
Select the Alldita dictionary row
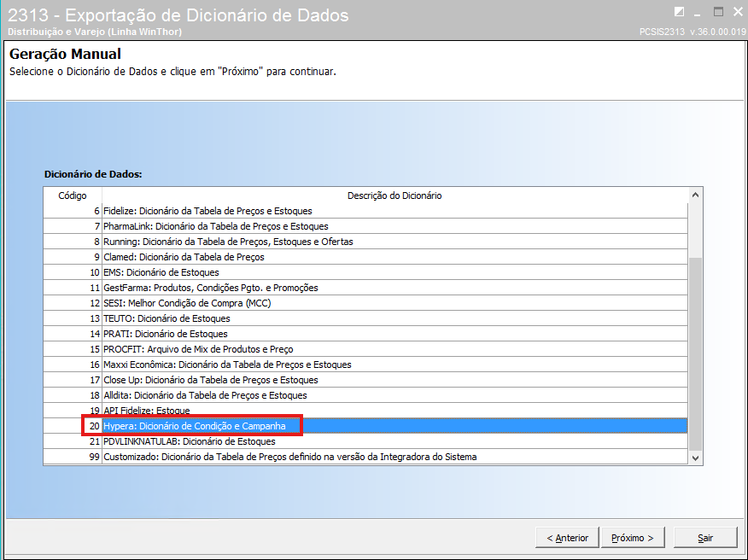tap(365, 395)
